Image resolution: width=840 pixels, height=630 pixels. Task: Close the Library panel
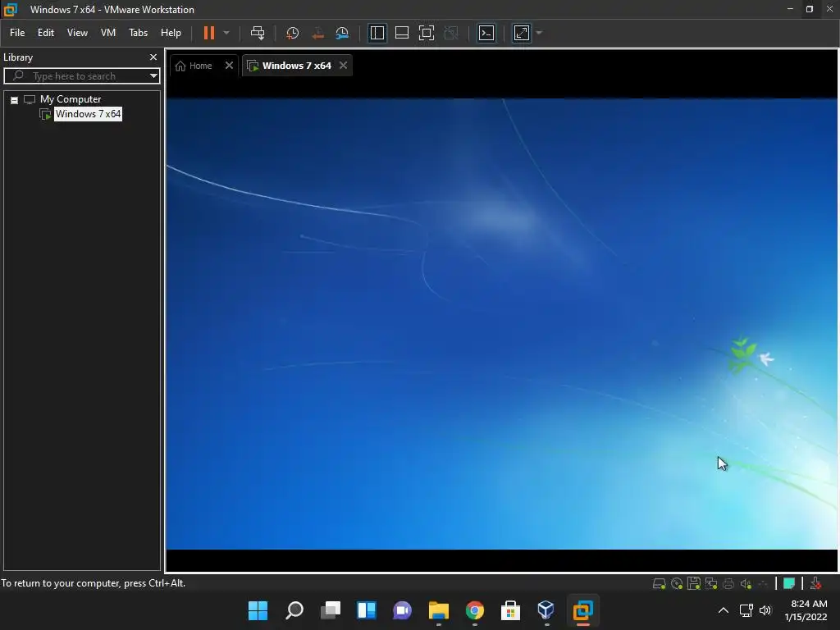[153, 57]
